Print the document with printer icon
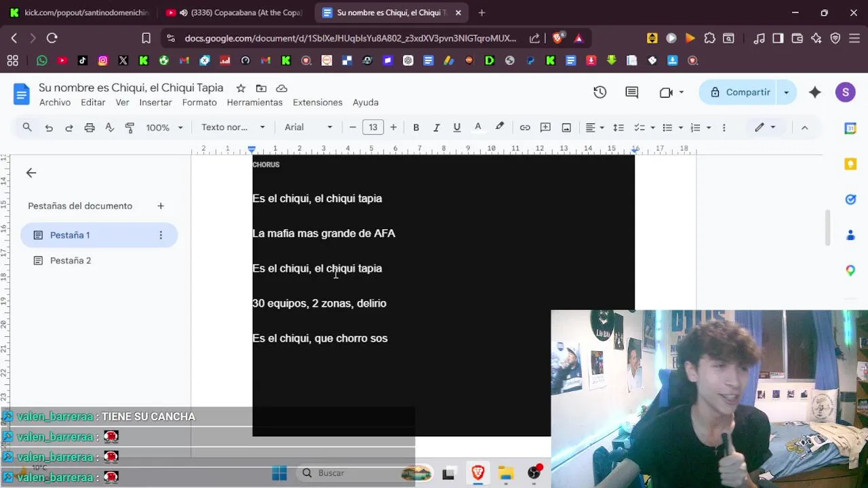 [x=90, y=127]
